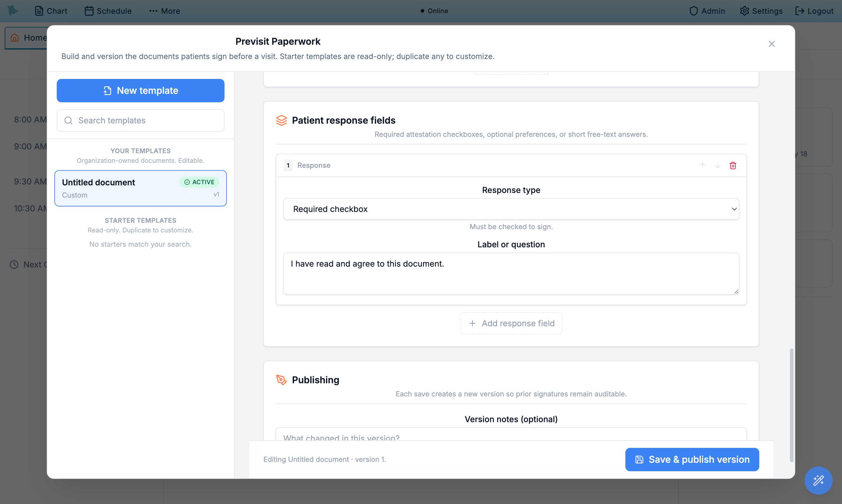
Task: Click the clock icon beside Next
Action: 14,265
